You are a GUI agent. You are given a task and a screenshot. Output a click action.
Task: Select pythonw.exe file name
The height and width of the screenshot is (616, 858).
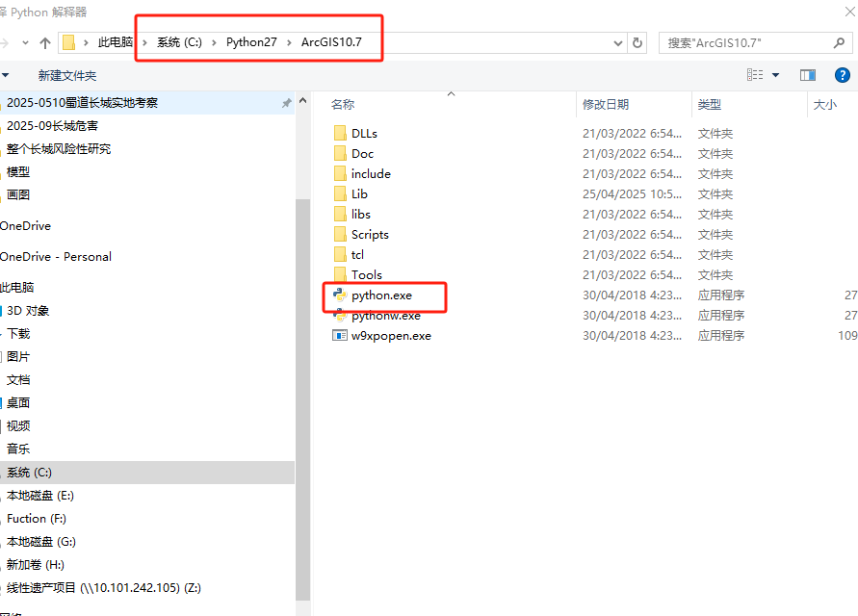[x=386, y=316]
